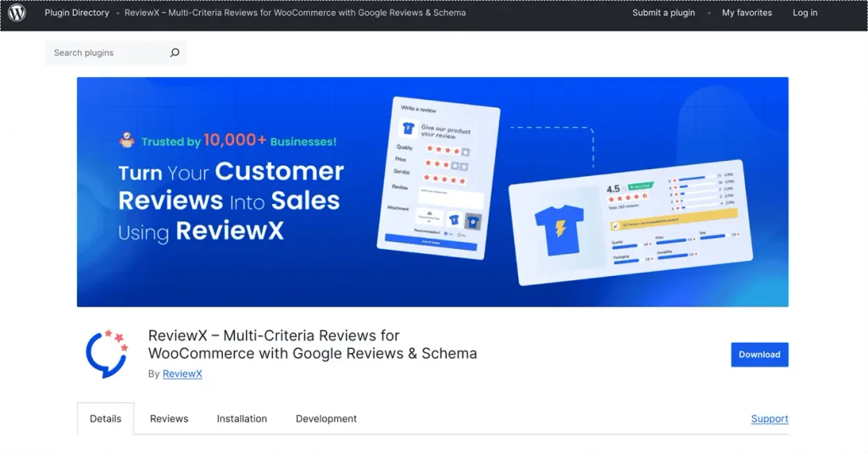Open Submit a plugin page
Screen dimensions: 868x453
(663, 13)
